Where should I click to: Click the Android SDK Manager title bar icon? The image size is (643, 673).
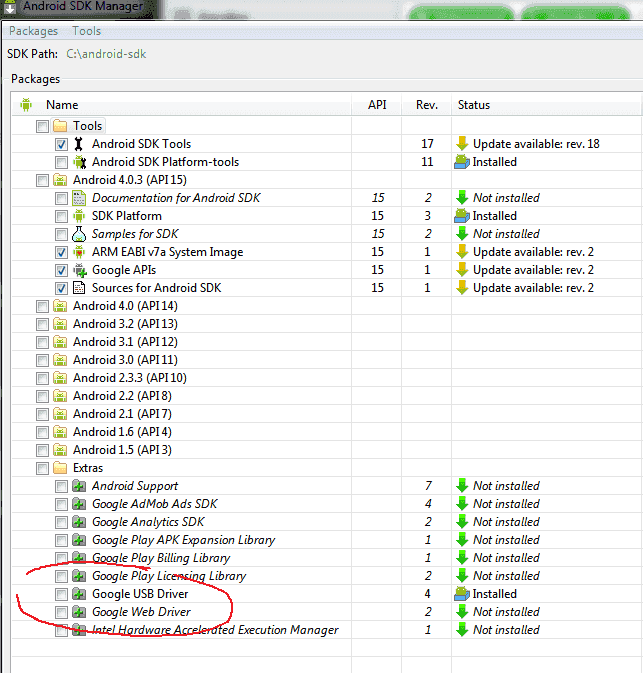[x=9, y=7]
